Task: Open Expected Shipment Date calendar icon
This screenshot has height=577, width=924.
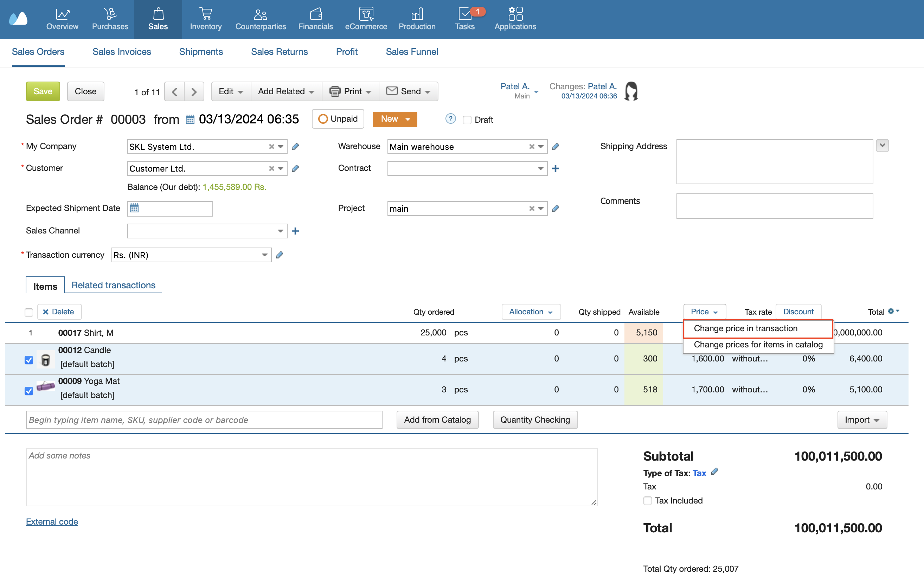Action: [x=134, y=209]
